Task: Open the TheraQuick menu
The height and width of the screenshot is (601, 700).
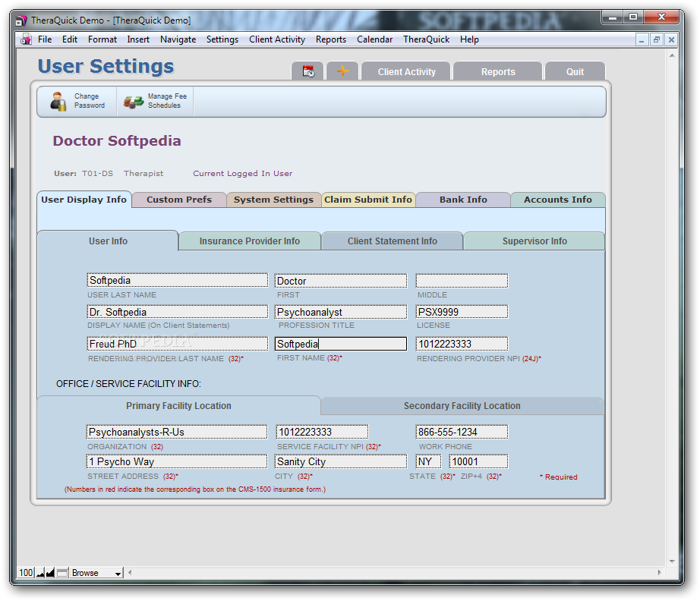Action: click(427, 39)
